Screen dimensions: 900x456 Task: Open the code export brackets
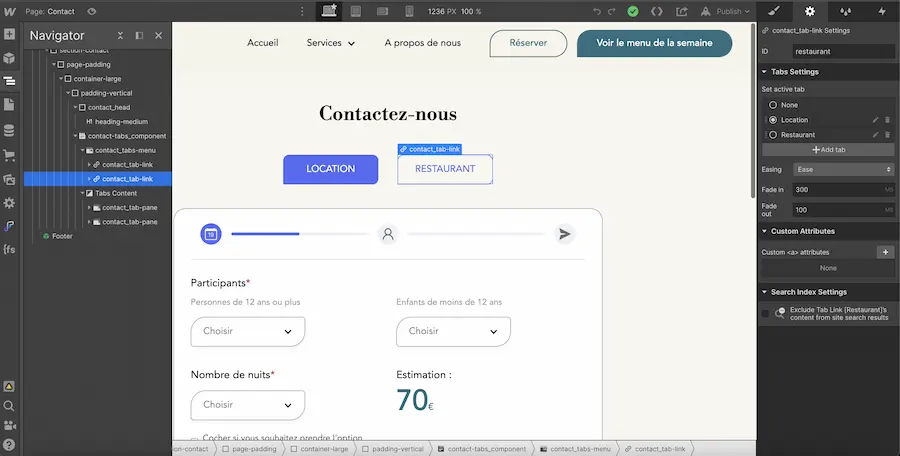click(x=657, y=11)
